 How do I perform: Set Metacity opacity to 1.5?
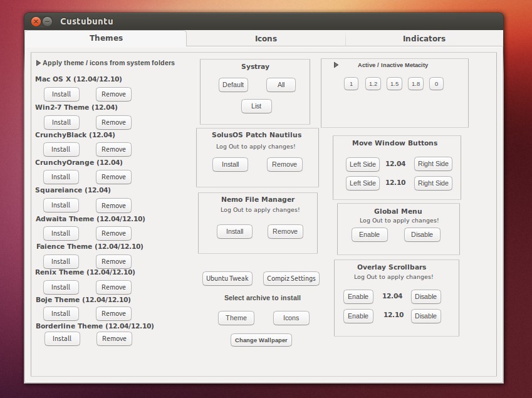(x=394, y=84)
